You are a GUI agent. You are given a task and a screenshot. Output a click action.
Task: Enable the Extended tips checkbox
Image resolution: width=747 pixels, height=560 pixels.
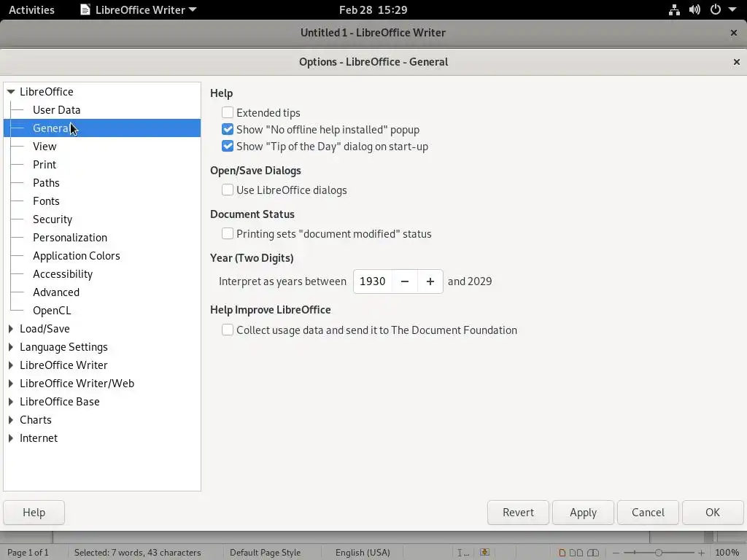point(228,112)
